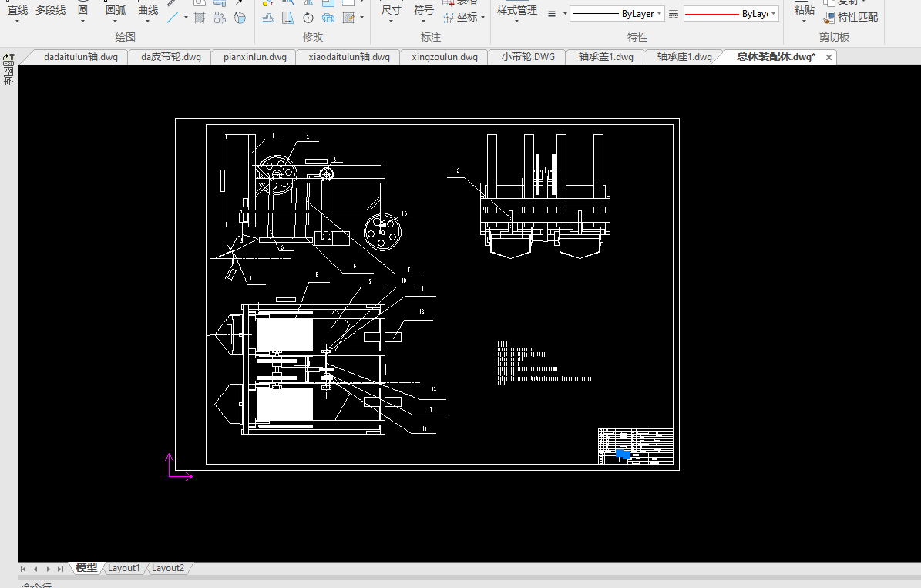Click the construction line tool icon
Image resolution: width=921 pixels, height=588 pixels.
pos(173,17)
